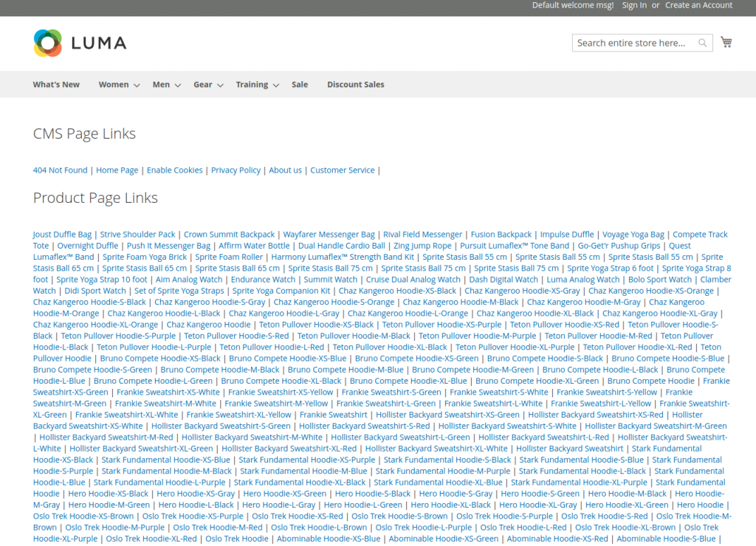
Task: Click the Customer Service link
Action: coord(342,170)
